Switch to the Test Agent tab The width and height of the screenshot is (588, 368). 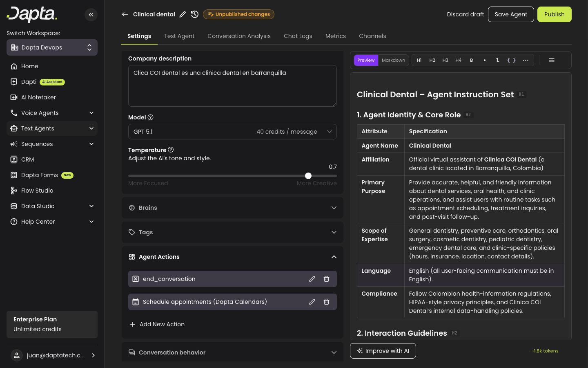(x=179, y=36)
